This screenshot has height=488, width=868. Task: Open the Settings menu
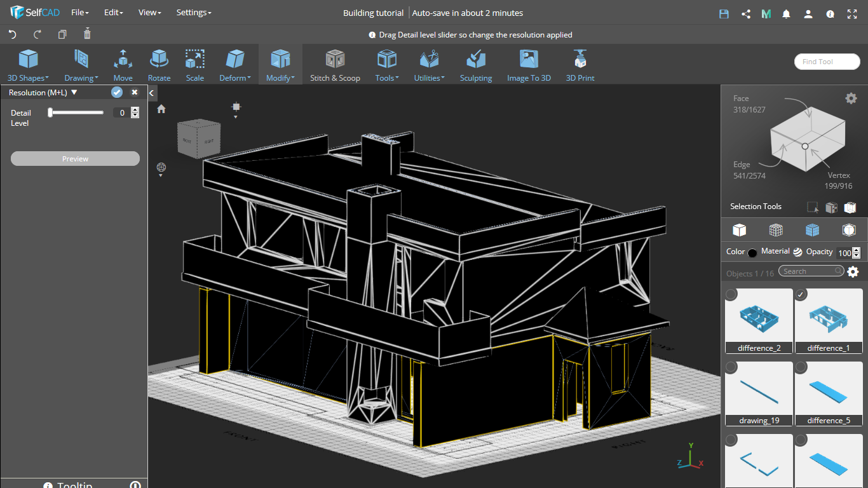coord(194,13)
